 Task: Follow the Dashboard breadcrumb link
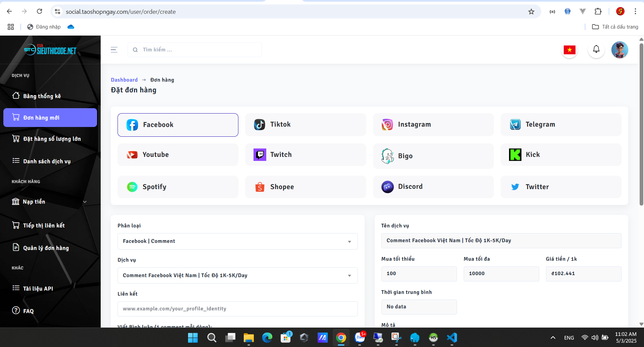point(124,80)
